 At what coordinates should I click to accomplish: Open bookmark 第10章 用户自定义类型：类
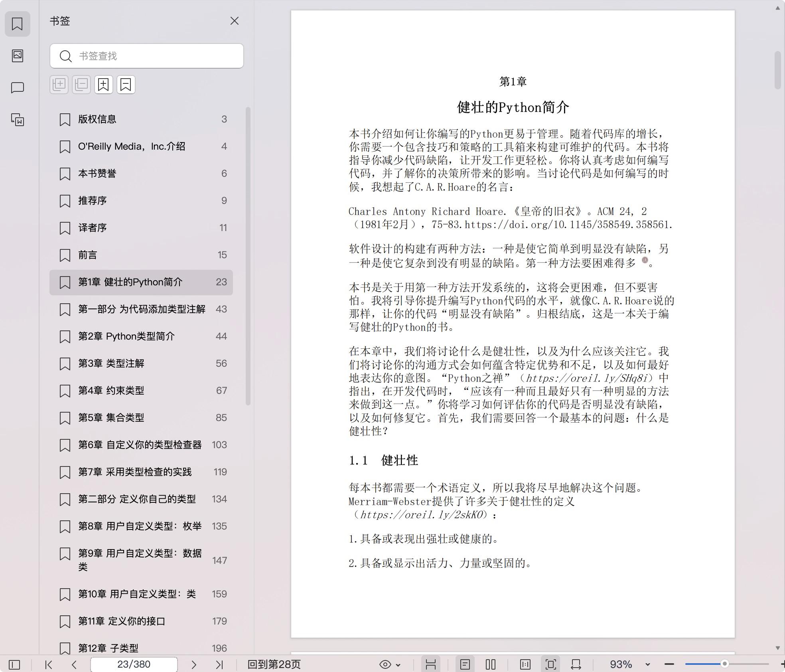pos(141,594)
